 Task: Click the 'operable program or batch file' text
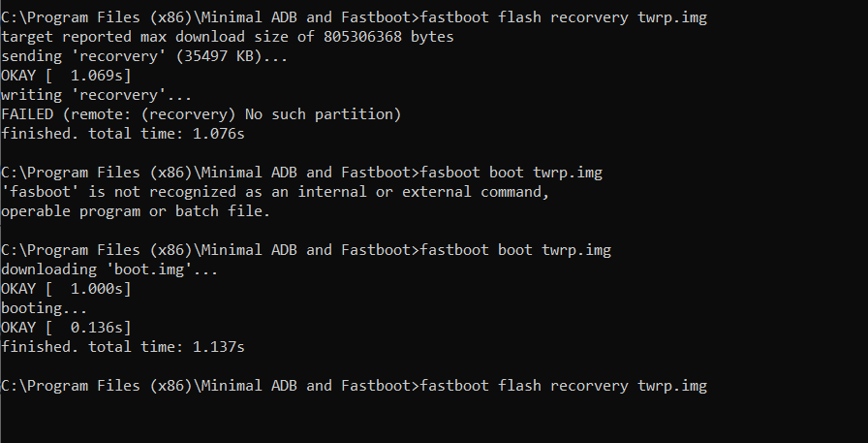pyautogui.click(x=136, y=211)
